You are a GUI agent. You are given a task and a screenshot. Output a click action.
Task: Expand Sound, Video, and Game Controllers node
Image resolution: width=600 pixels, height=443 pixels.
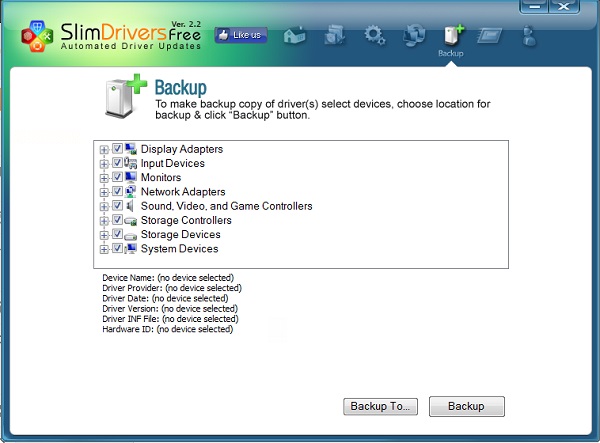coord(104,207)
